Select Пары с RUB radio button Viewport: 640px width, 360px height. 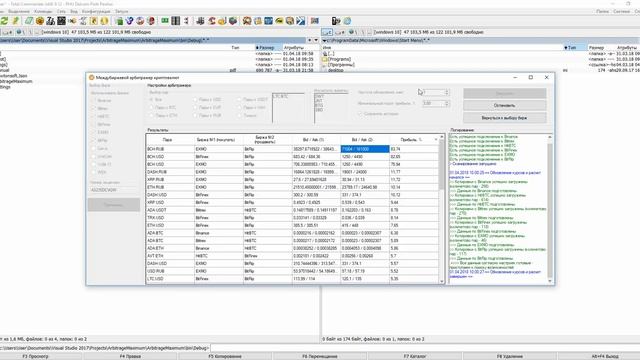click(196, 116)
